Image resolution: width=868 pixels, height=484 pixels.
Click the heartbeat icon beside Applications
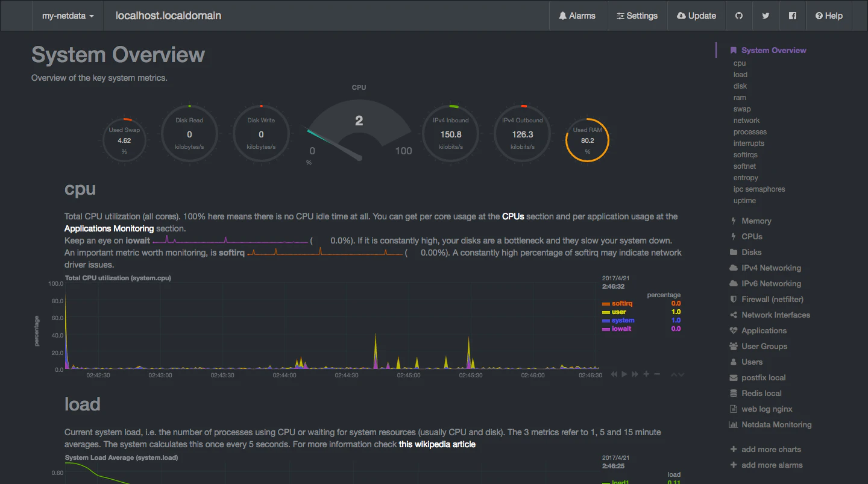tap(734, 331)
